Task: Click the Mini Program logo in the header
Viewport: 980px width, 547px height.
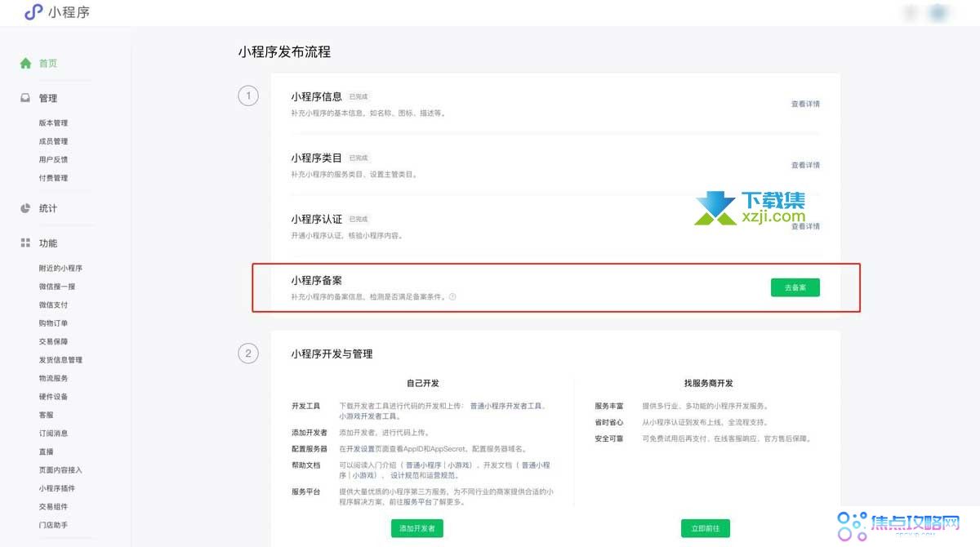Action: click(x=33, y=12)
